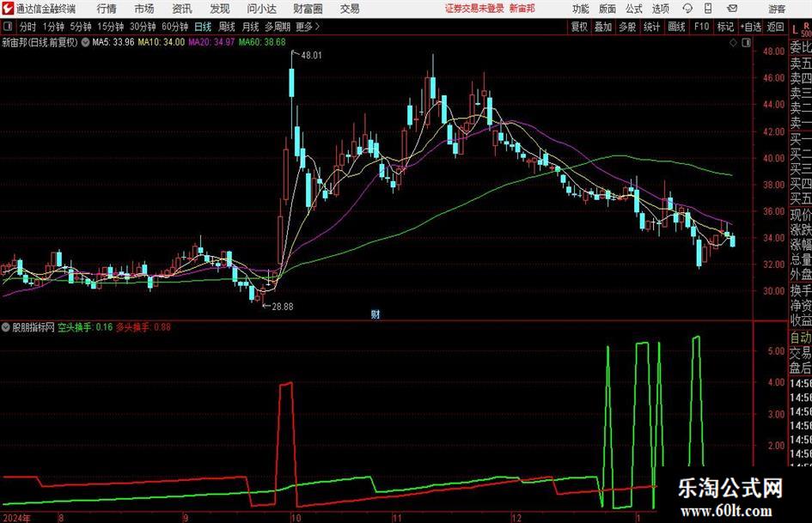
Task: Expand the dropdown circle beside 股朋指标网
Action: [6, 327]
